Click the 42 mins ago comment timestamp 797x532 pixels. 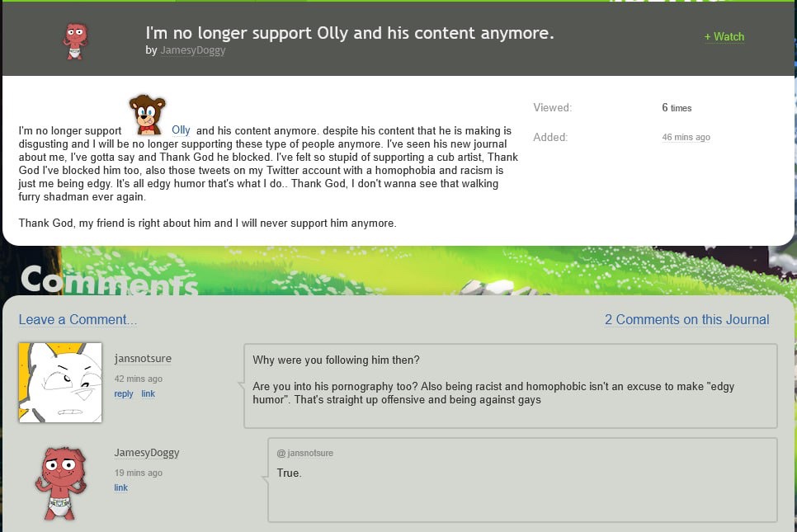pos(138,379)
